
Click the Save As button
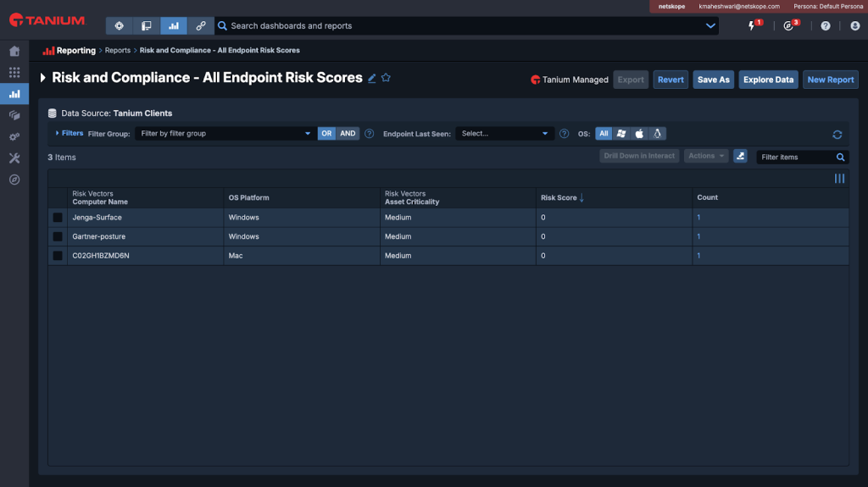713,80
